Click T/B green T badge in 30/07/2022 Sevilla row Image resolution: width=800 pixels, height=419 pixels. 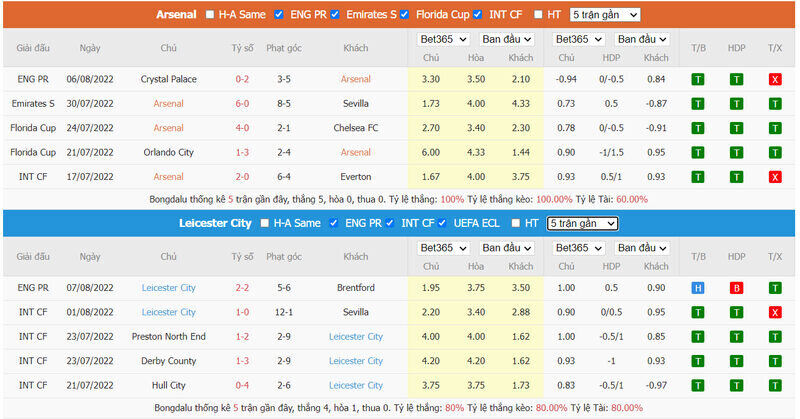[x=697, y=104]
